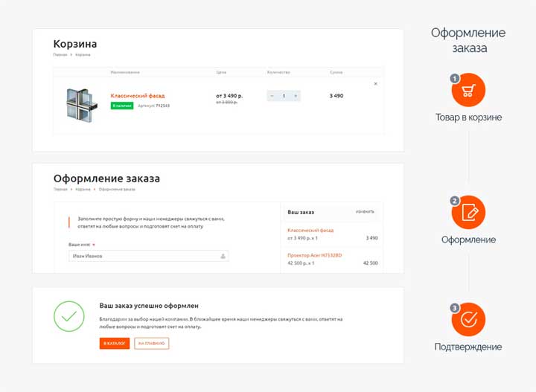This screenshot has width=536, height=392.
Task: Open Классический фасад in order summary
Action: (x=310, y=231)
